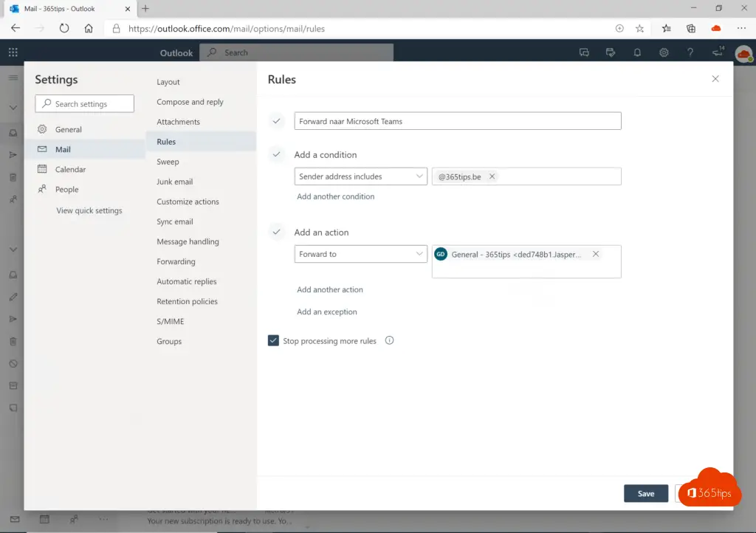The height and width of the screenshot is (533, 756).
Task: Click the browser home icon
Action: tap(89, 29)
